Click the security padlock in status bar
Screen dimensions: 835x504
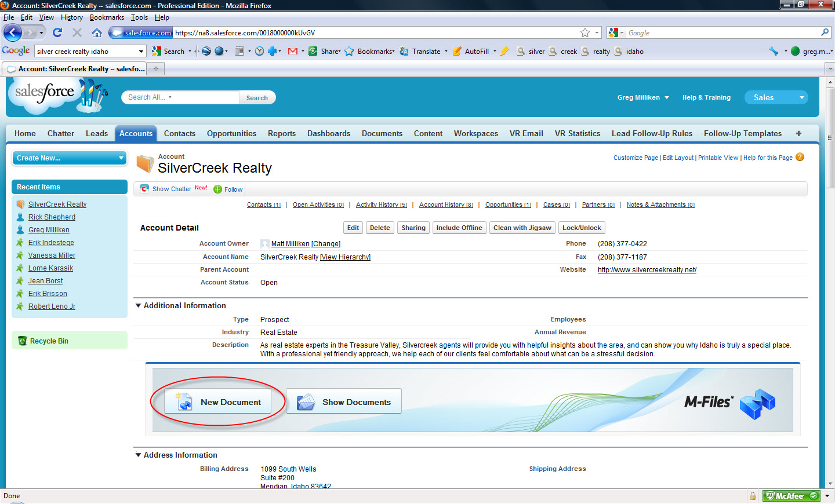click(753, 496)
